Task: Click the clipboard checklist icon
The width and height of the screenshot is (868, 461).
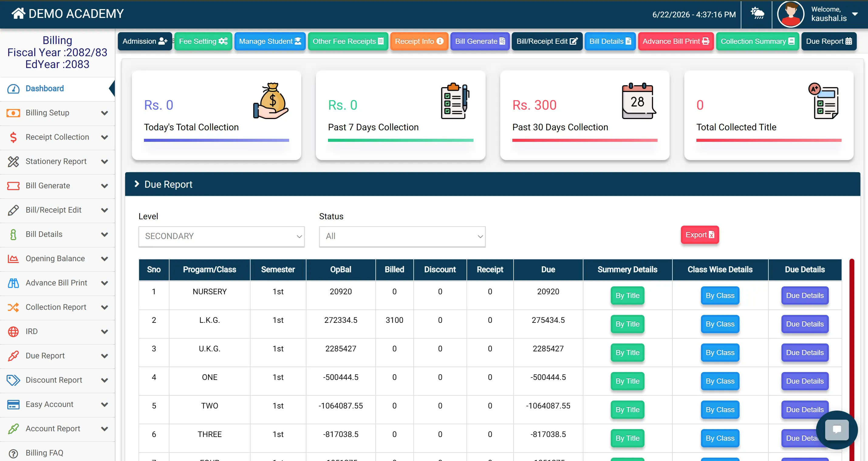Action: point(455,101)
